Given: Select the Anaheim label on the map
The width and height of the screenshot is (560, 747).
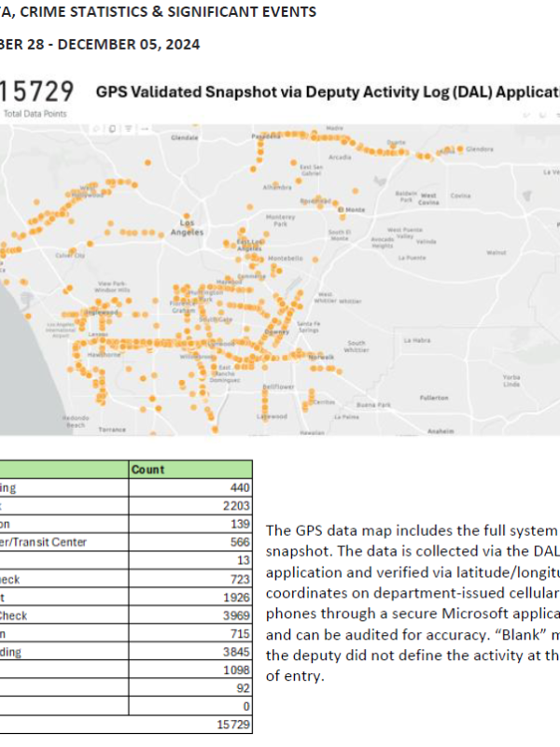Looking at the screenshot, I should tap(439, 431).
